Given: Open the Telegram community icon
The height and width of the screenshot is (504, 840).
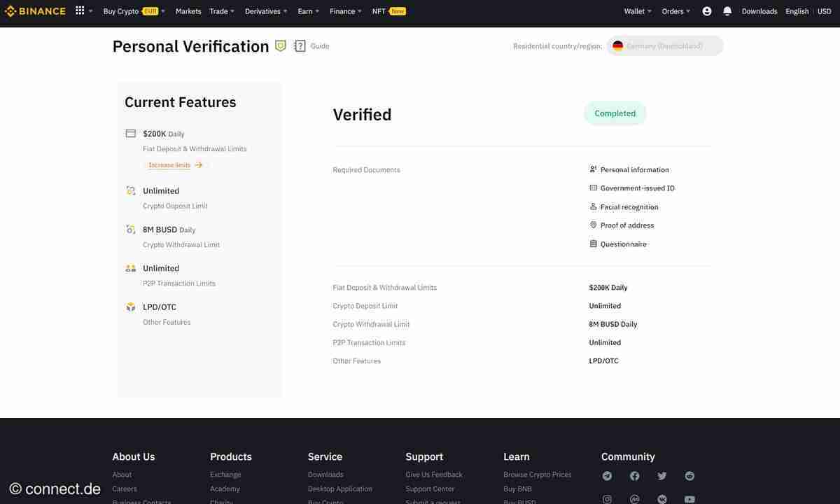Looking at the screenshot, I should coord(607,476).
